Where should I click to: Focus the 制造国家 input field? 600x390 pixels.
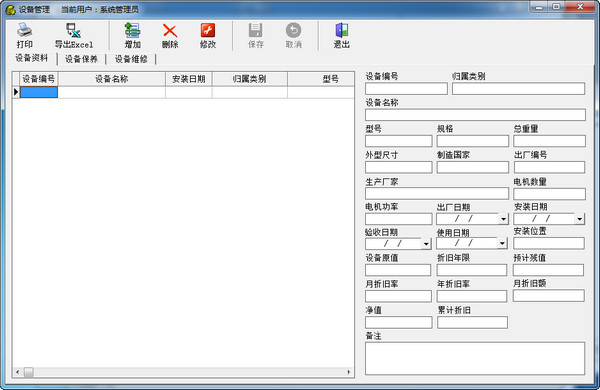click(x=473, y=167)
